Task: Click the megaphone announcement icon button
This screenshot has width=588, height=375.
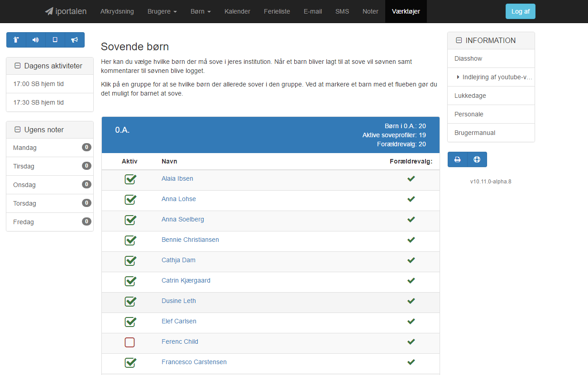Action: point(75,40)
